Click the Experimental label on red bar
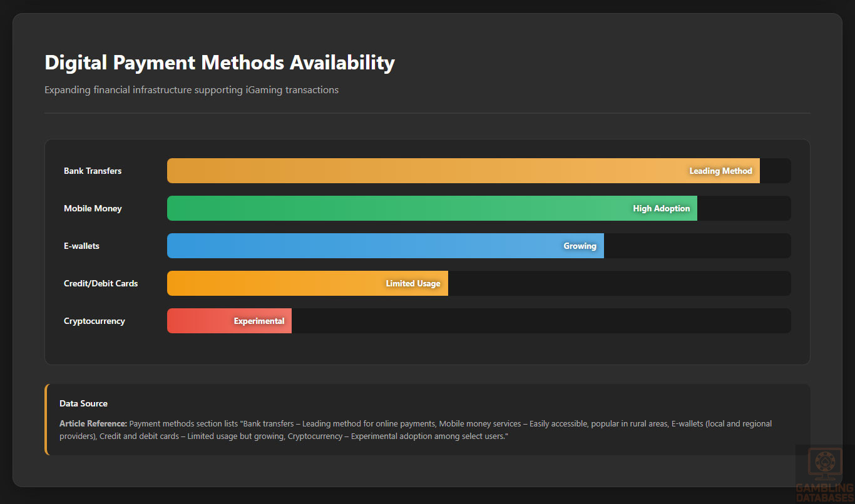This screenshot has width=855, height=504. click(259, 321)
